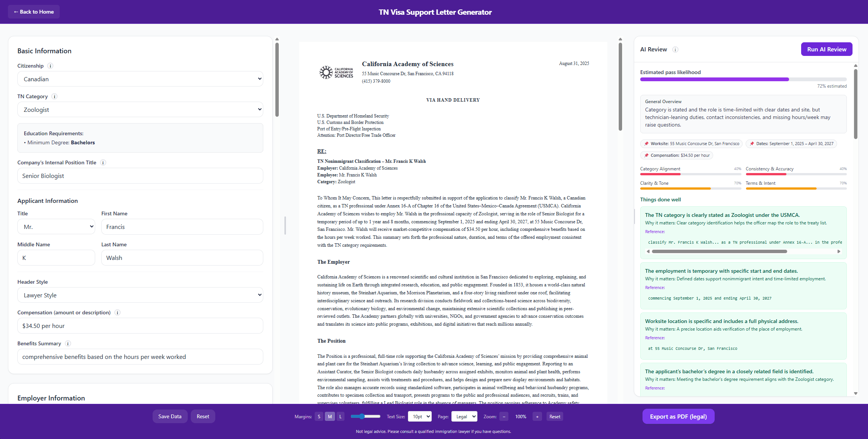
Task: Click the Compensation field info icon
Action: tap(117, 312)
